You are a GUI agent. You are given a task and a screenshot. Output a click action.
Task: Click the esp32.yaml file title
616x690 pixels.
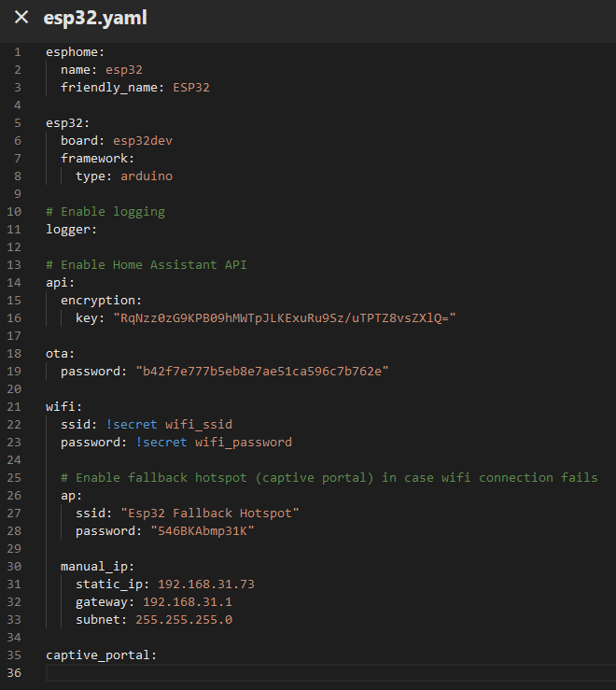coord(95,19)
